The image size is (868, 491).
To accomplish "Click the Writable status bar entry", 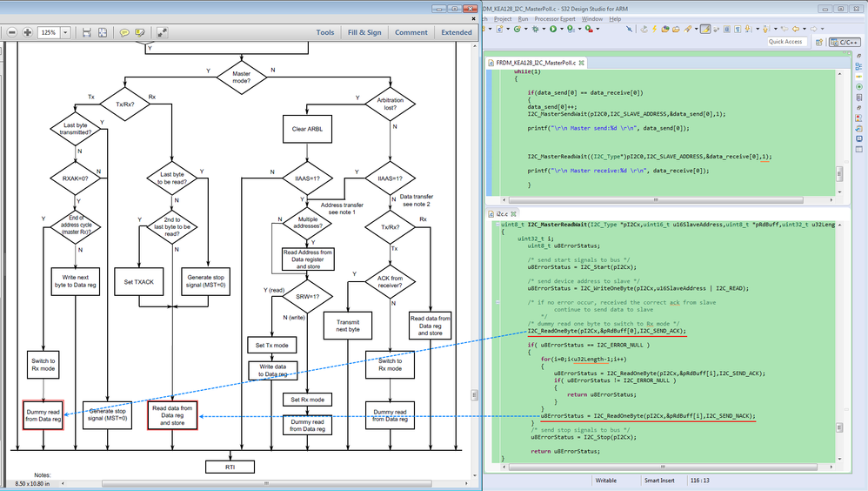I will (x=605, y=481).
